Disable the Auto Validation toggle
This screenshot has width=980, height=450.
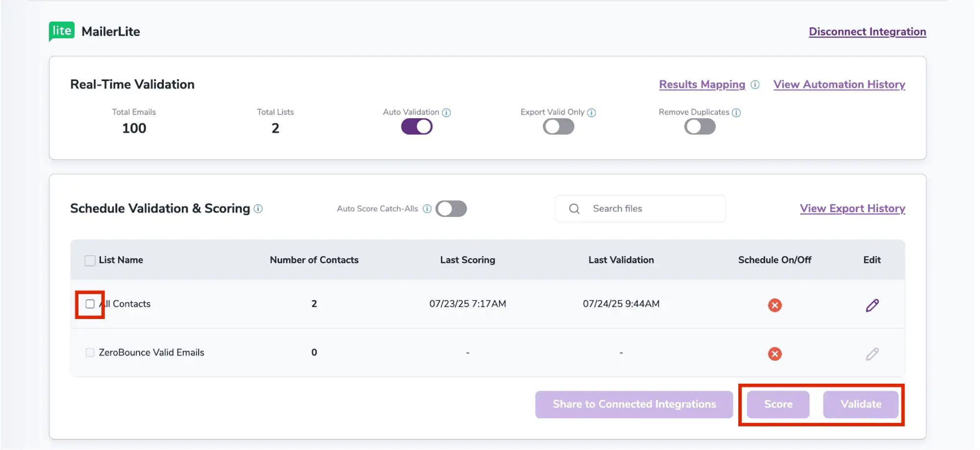(417, 127)
